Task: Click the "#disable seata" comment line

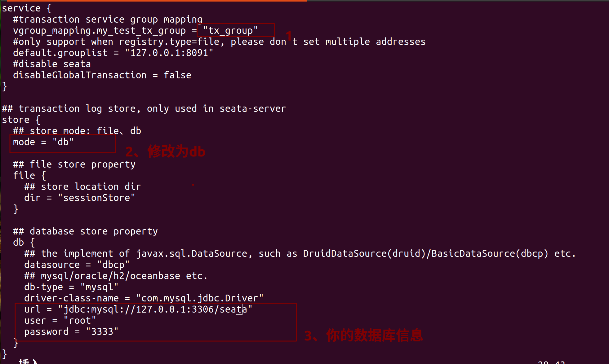Action: 52,64
